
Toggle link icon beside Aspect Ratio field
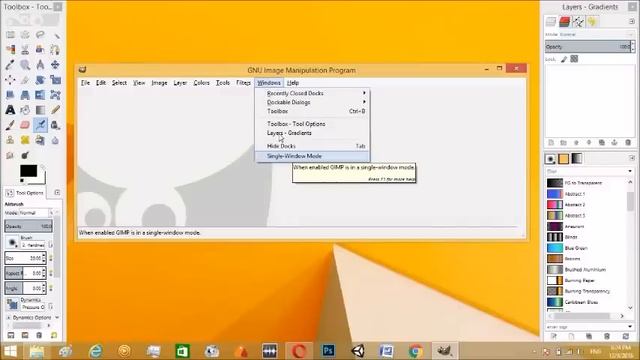coord(51,273)
